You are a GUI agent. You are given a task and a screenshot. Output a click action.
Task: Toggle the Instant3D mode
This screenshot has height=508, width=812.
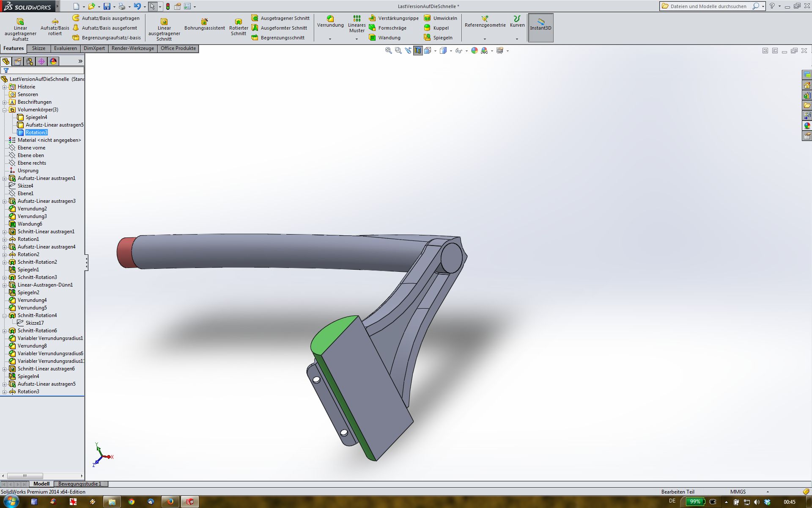pyautogui.click(x=540, y=28)
